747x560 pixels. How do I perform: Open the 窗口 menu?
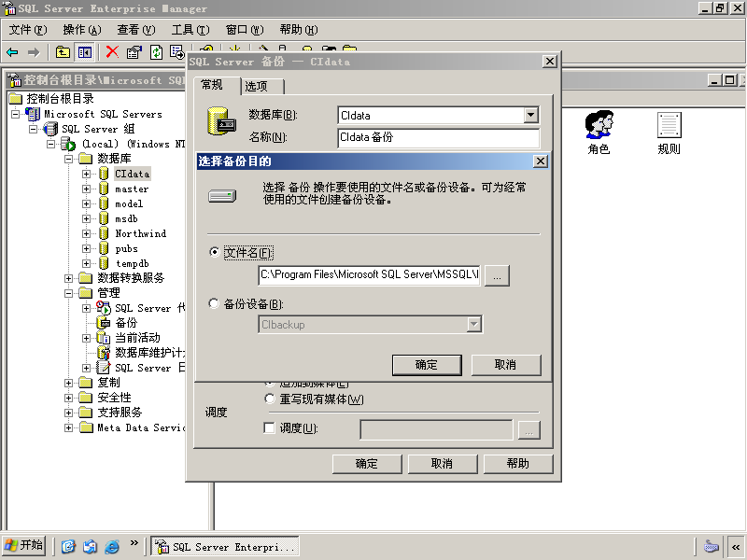pyautogui.click(x=245, y=30)
